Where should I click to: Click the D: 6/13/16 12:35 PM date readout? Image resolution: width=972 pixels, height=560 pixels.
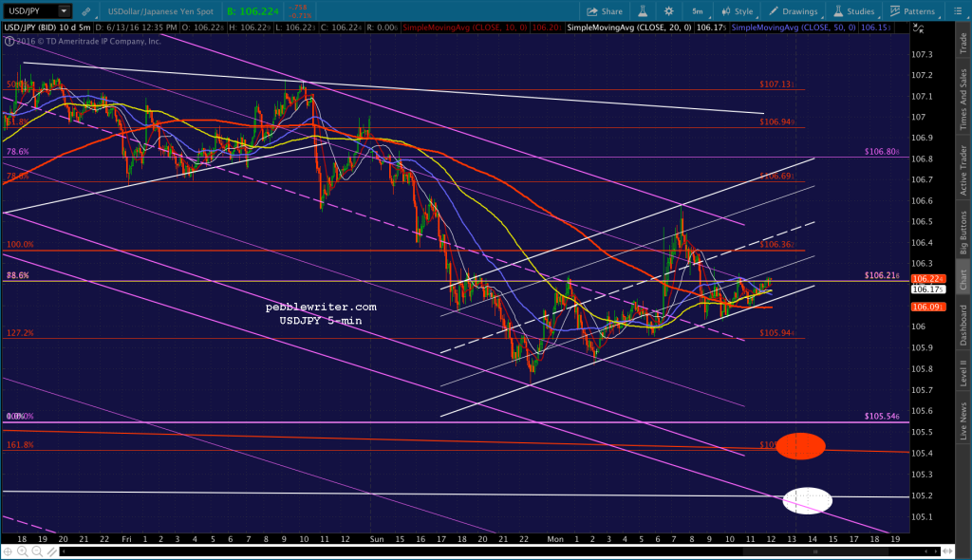137,28
